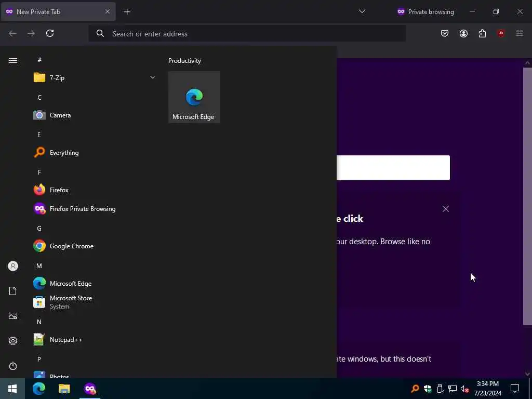Viewport: 532px width, 399px height.
Task: Open the Power options in Start
Action: coord(13,366)
